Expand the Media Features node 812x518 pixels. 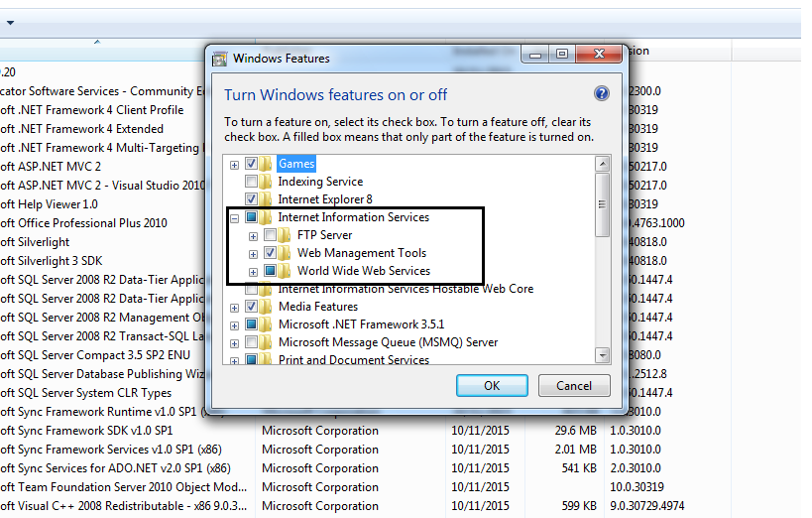tap(235, 308)
